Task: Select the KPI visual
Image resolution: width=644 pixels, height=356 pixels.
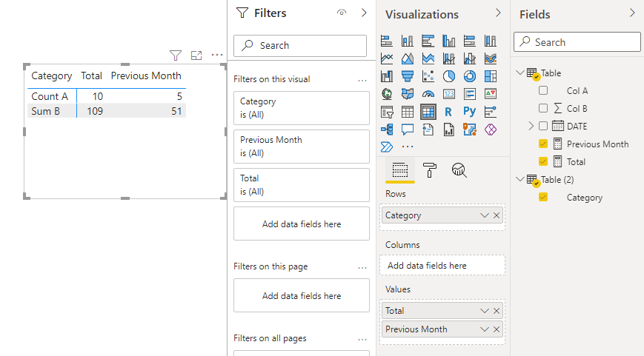Action: coord(491,94)
